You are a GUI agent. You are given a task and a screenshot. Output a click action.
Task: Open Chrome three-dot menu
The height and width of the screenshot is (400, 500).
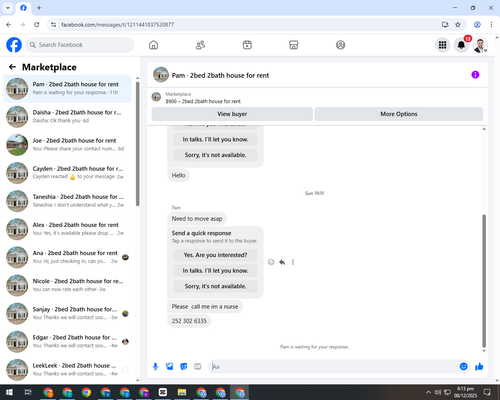(x=491, y=25)
